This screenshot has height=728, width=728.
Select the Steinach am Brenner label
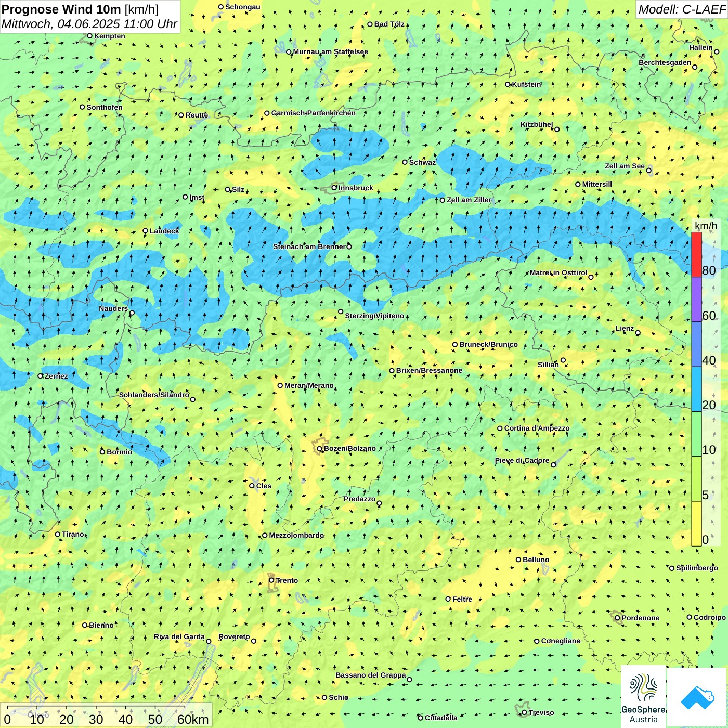tap(309, 246)
